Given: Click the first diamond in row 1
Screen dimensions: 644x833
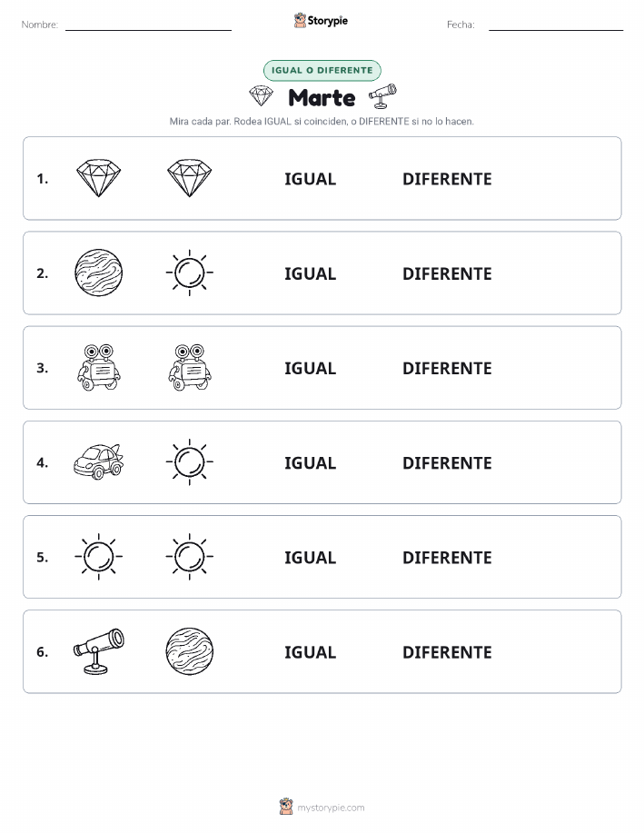Looking at the screenshot, I should 99,178.
